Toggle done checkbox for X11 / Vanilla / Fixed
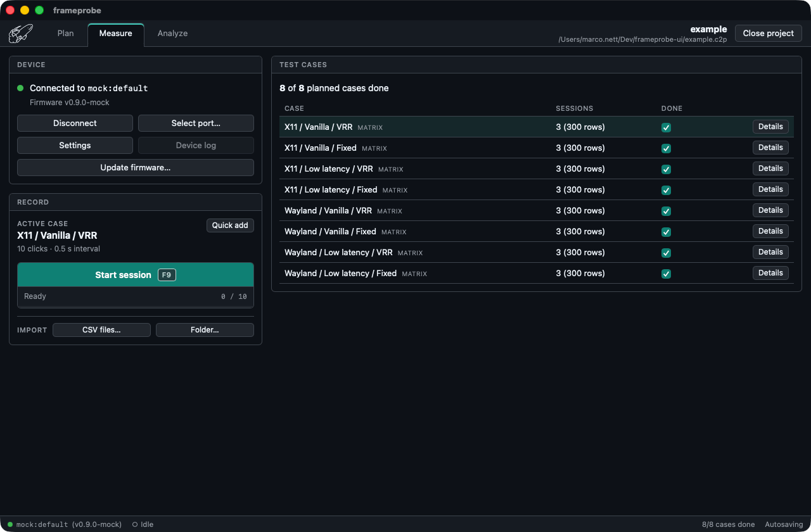This screenshot has height=532, width=811. (666, 148)
